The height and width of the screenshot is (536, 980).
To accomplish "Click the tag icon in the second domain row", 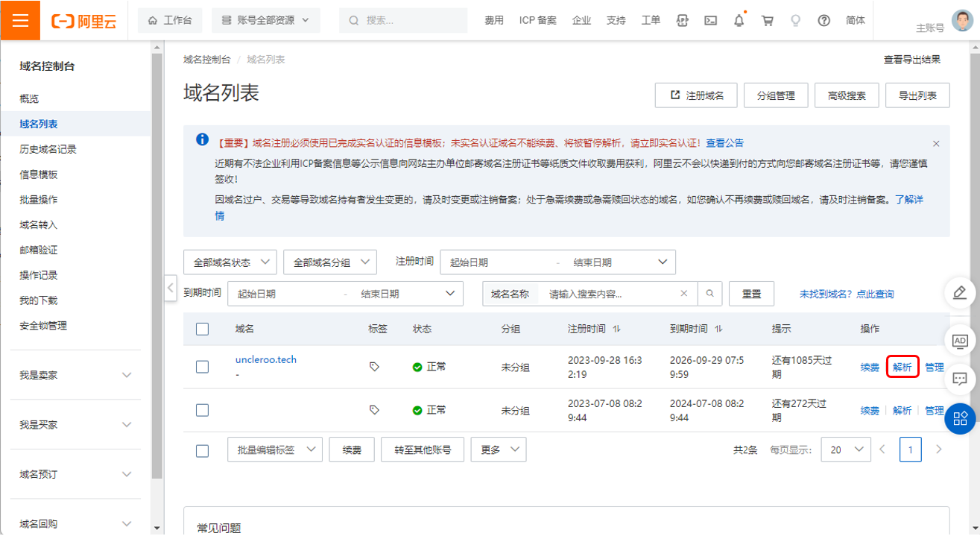I will [374, 410].
